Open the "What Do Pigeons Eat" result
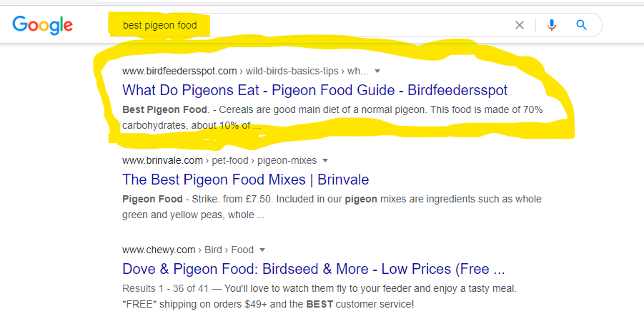 pos(314,90)
